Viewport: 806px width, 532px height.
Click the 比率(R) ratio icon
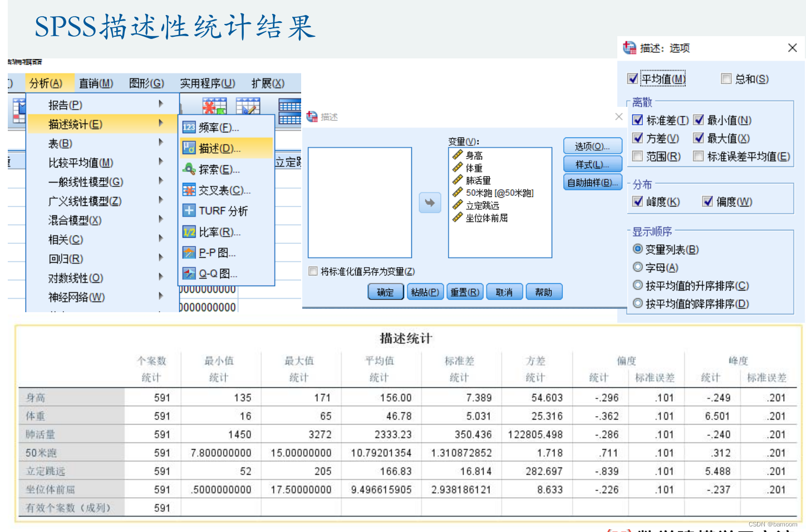(x=189, y=232)
